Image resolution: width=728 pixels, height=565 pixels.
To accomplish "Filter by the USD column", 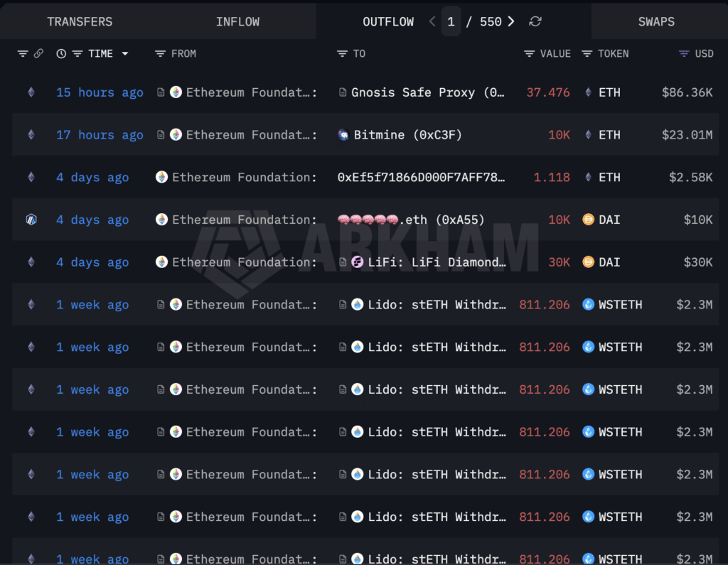I will pyautogui.click(x=684, y=54).
